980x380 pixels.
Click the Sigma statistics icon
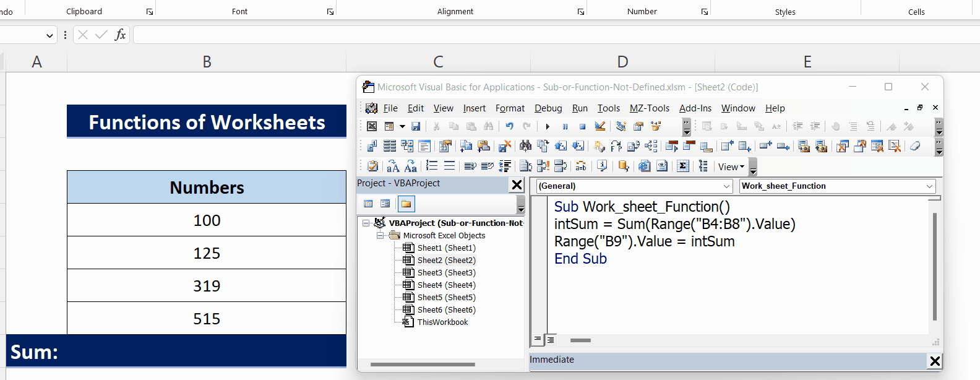pyautogui.click(x=683, y=166)
